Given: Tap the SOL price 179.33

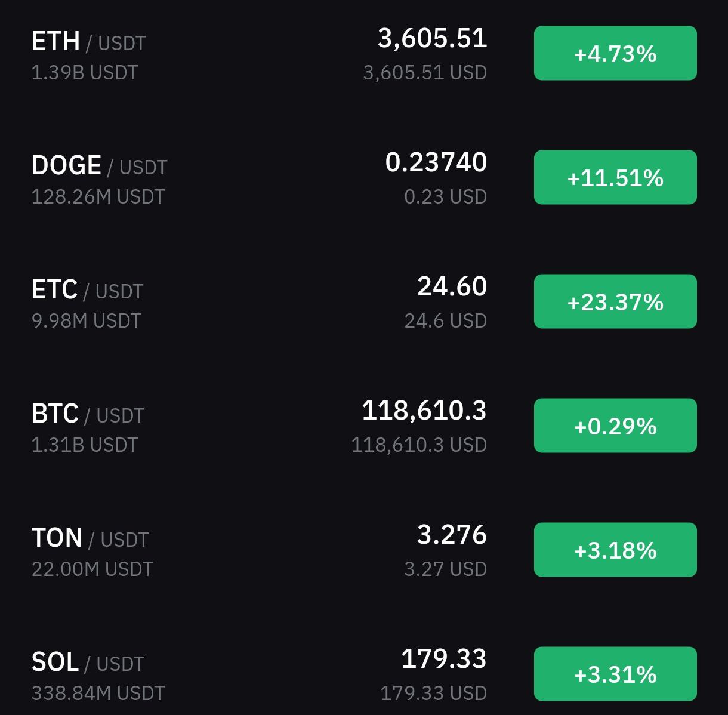Looking at the screenshot, I should [x=444, y=659].
